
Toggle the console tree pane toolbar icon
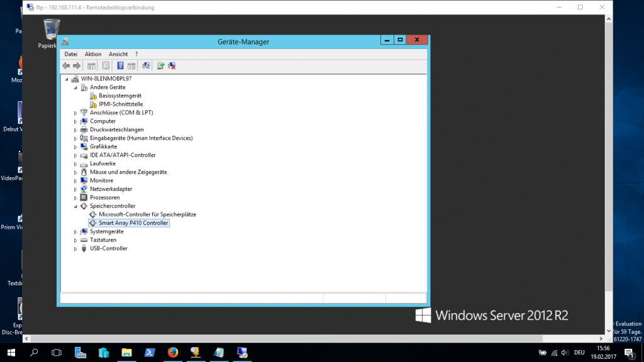click(91, 65)
